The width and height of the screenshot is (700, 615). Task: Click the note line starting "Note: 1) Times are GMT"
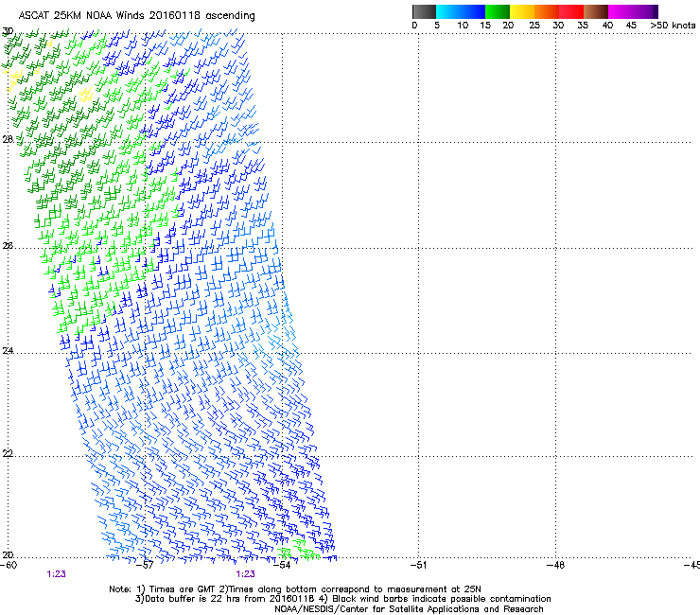(x=295, y=589)
